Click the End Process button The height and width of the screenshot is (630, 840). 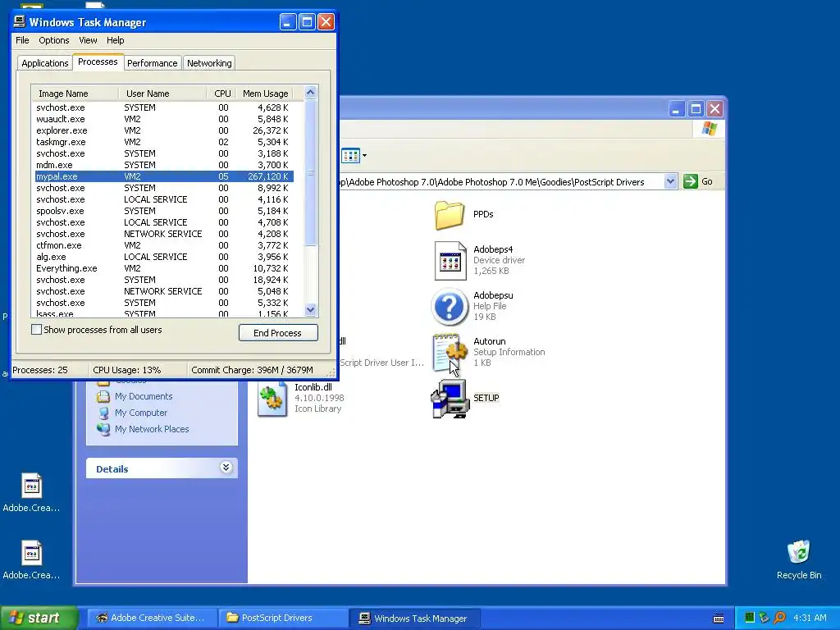tap(278, 333)
